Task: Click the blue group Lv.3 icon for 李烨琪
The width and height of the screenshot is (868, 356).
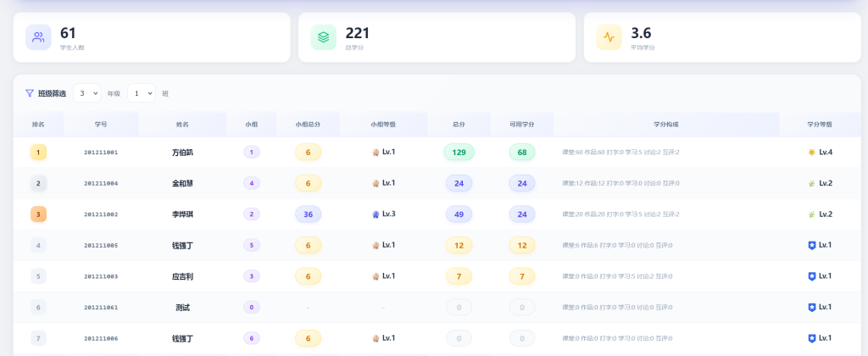Action: (376, 214)
